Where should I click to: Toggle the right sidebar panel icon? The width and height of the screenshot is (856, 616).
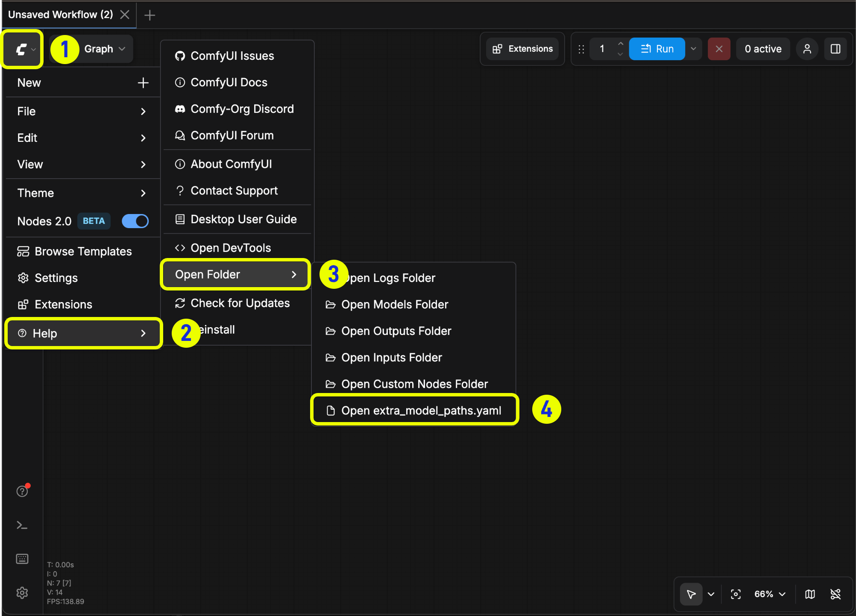pos(835,49)
